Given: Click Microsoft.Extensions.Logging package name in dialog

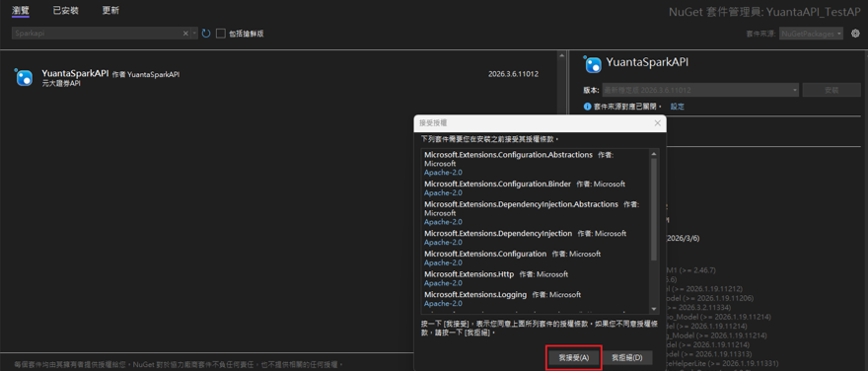Looking at the screenshot, I should (475, 295).
